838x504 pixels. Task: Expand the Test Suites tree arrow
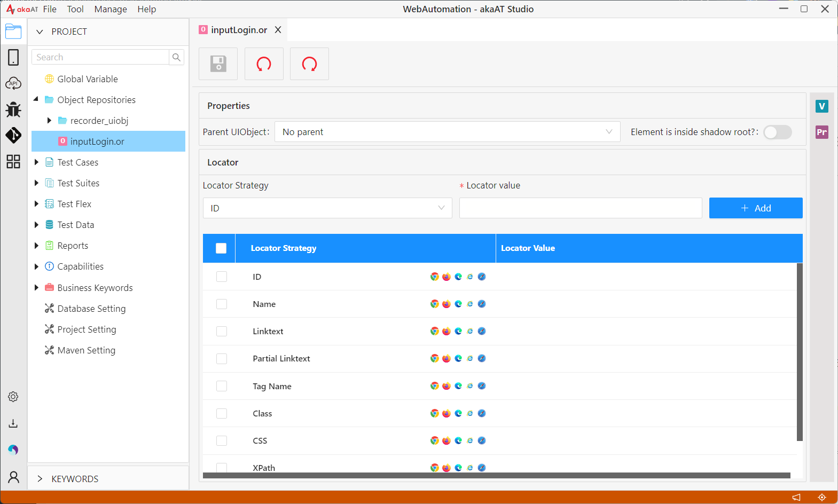coord(36,183)
